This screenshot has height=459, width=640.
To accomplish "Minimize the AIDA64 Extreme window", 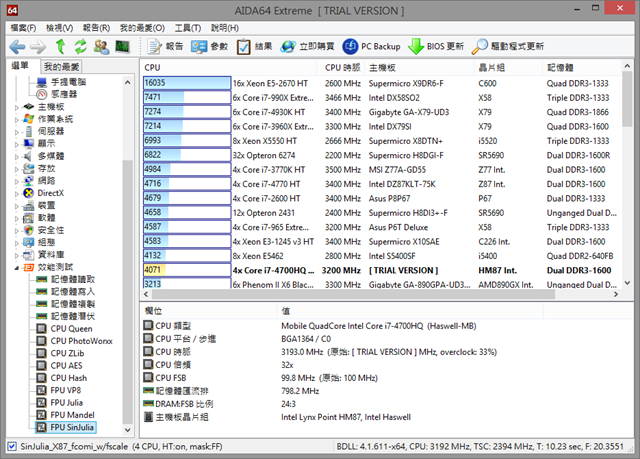I will (x=577, y=9).
